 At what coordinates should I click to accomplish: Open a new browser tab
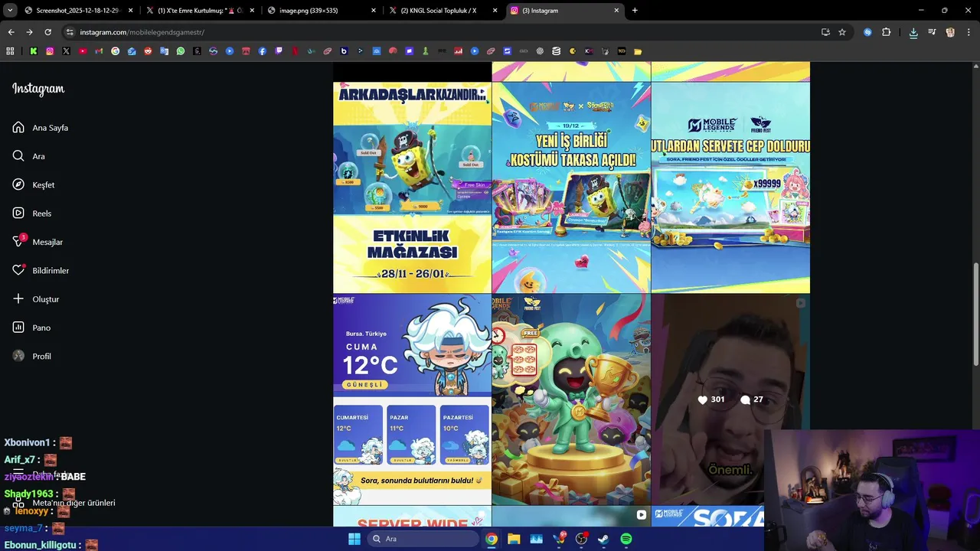[x=635, y=11]
